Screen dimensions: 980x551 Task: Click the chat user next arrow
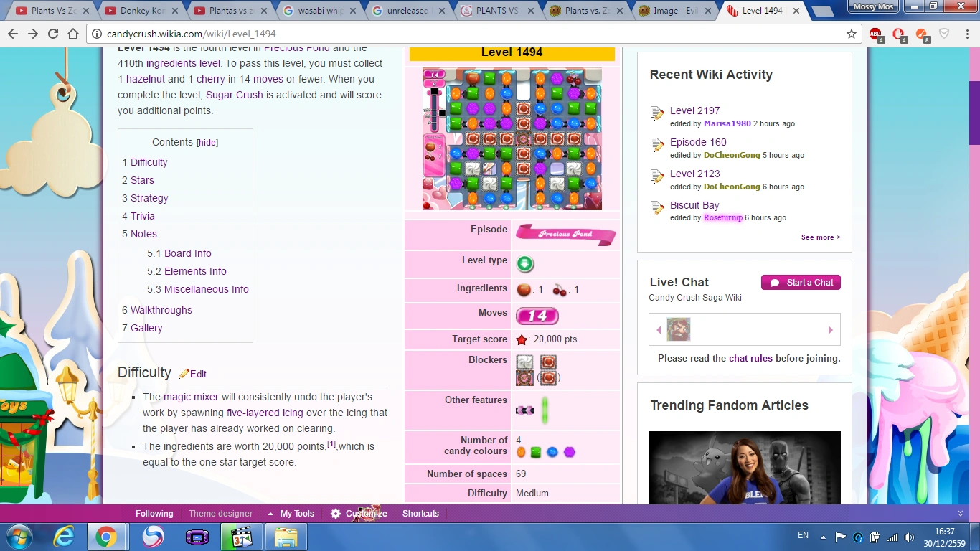830,330
